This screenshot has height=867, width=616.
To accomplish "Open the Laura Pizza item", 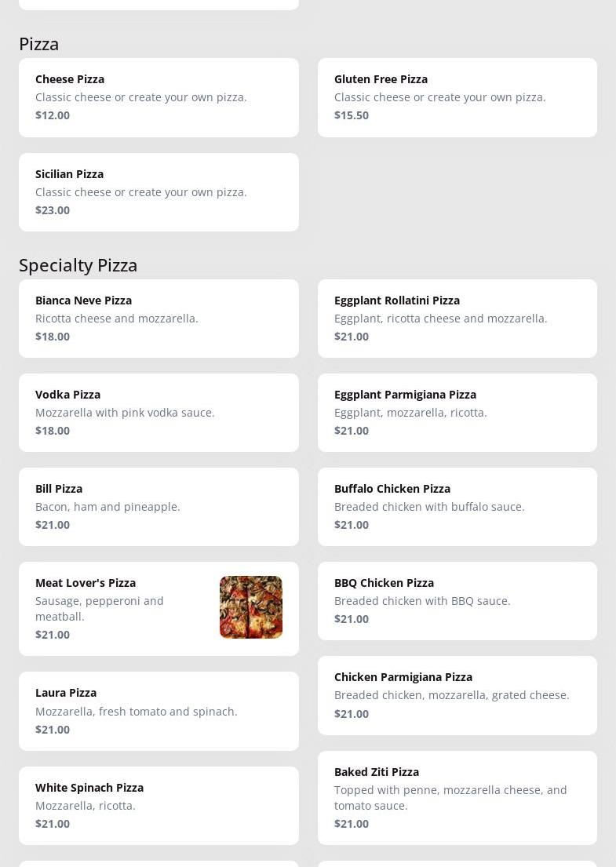I will [159, 711].
